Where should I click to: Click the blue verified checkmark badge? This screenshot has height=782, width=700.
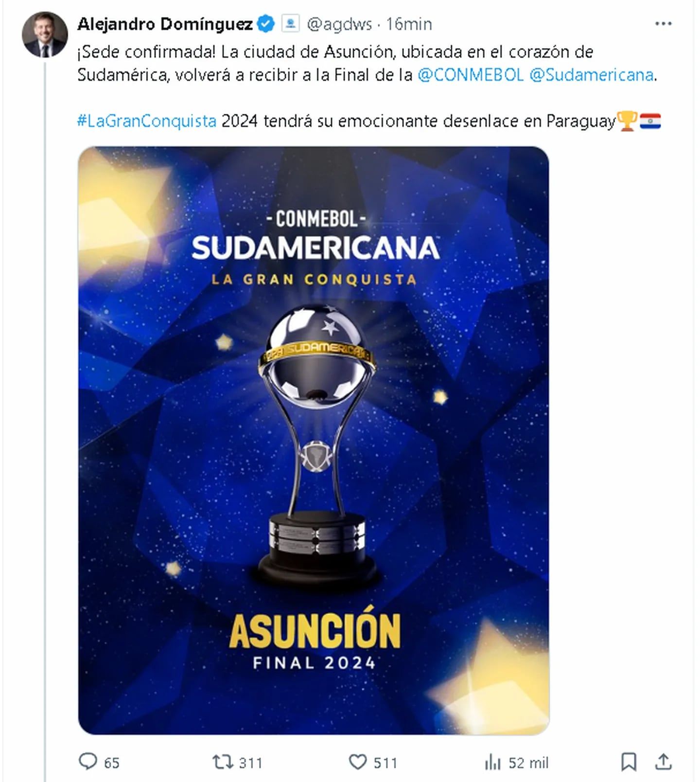tap(266, 24)
